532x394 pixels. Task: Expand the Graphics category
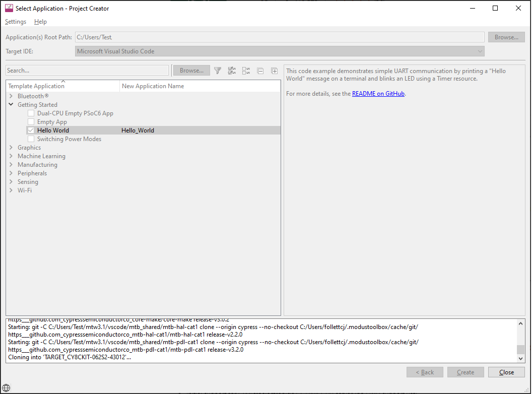point(11,147)
